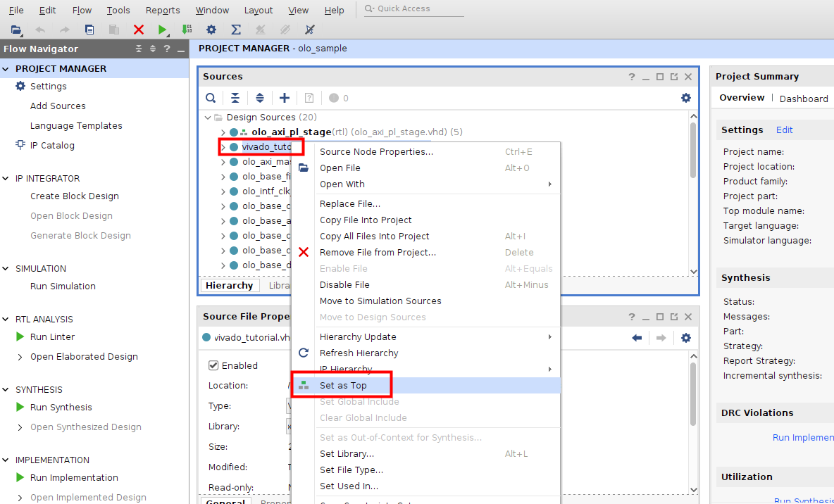Add sources using the plus icon
Viewport: 834px width, 504px height.
click(x=285, y=98)
